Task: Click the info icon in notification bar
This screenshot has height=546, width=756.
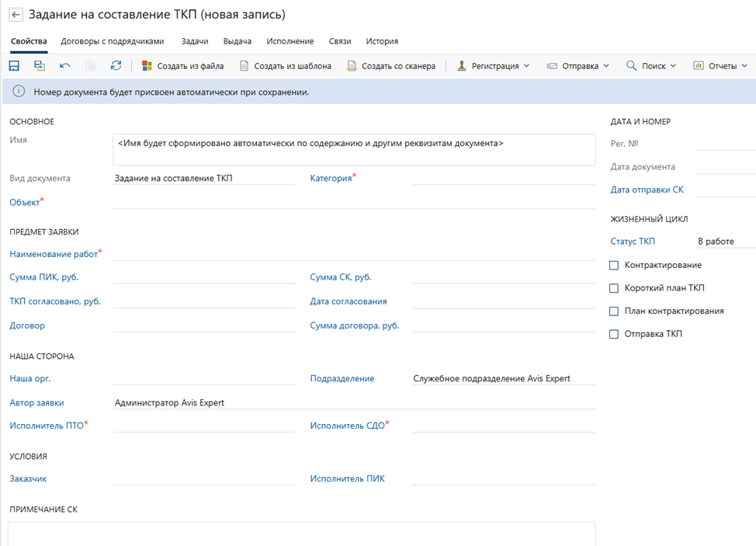Action: coord(19,92)
